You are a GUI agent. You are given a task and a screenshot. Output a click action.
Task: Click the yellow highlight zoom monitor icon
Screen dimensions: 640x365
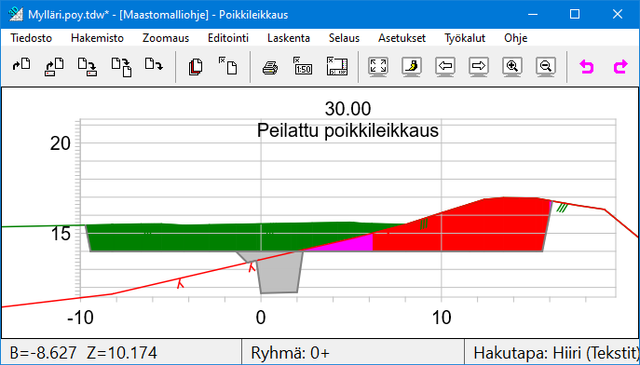[x=412, y=67]
